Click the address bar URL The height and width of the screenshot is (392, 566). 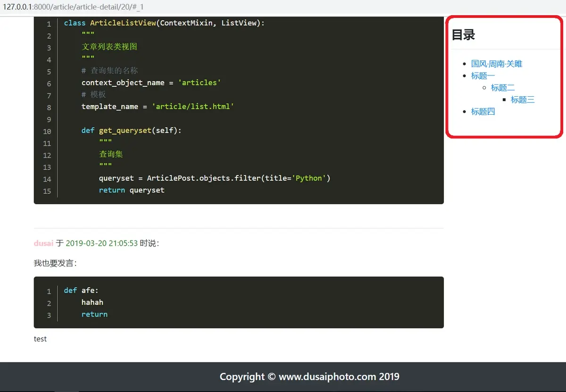[x=73, y=8]
